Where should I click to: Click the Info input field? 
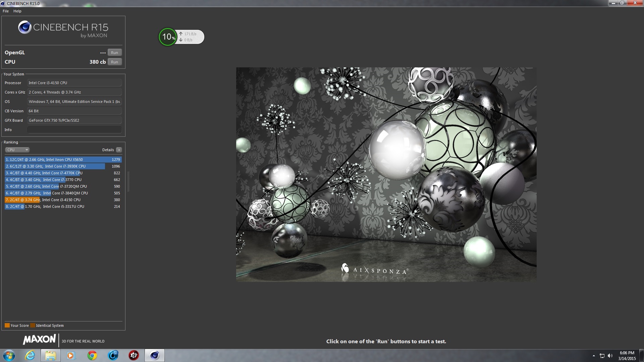click(74, 130)
